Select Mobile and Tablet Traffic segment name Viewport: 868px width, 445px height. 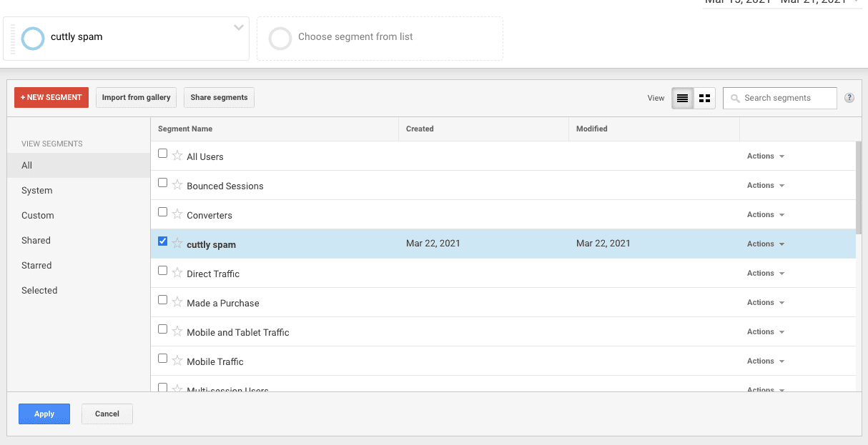tap(238, 332)
